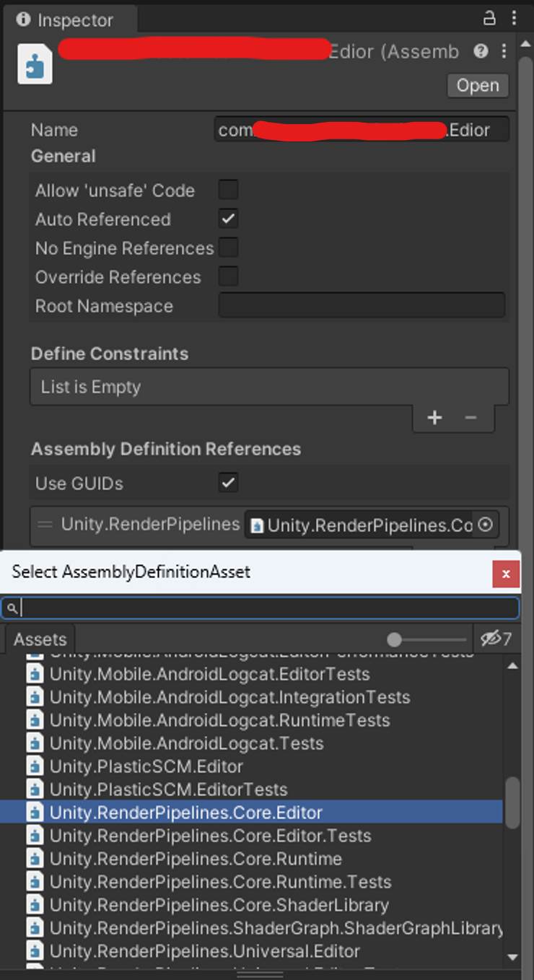Screen dimensions: 534x980
Task: Toggle hidden packages eye icon showing 7
Action: pyautogui.click(x=496, y=639)
